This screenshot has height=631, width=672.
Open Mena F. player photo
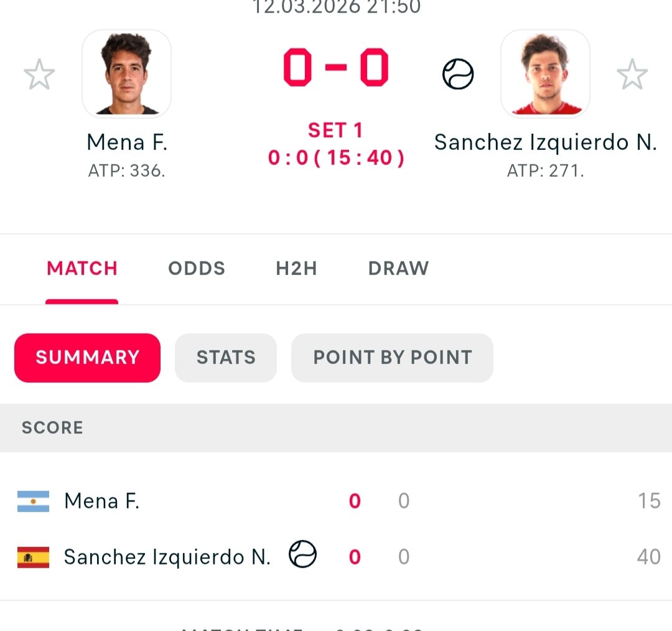127,73
